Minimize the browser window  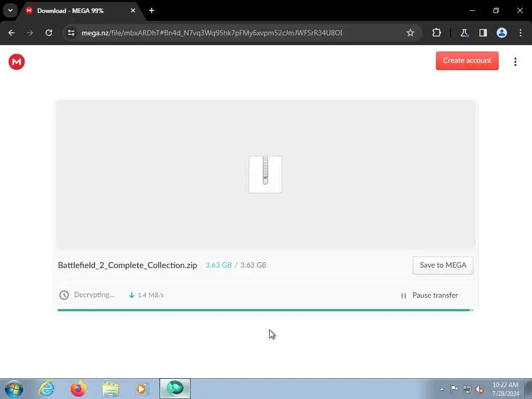[x=472, y=11]
